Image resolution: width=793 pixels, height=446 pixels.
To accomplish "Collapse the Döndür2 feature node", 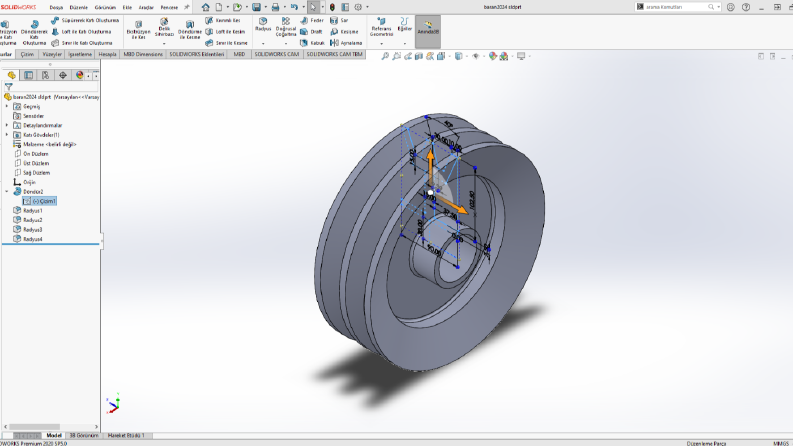I will pyautogui.click(x=7, y=191).
